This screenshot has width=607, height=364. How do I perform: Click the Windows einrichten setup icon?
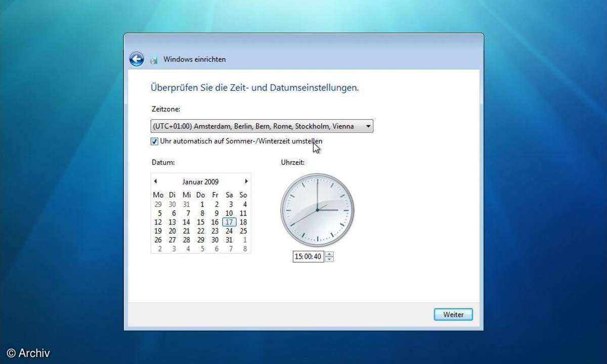[154, 60]
